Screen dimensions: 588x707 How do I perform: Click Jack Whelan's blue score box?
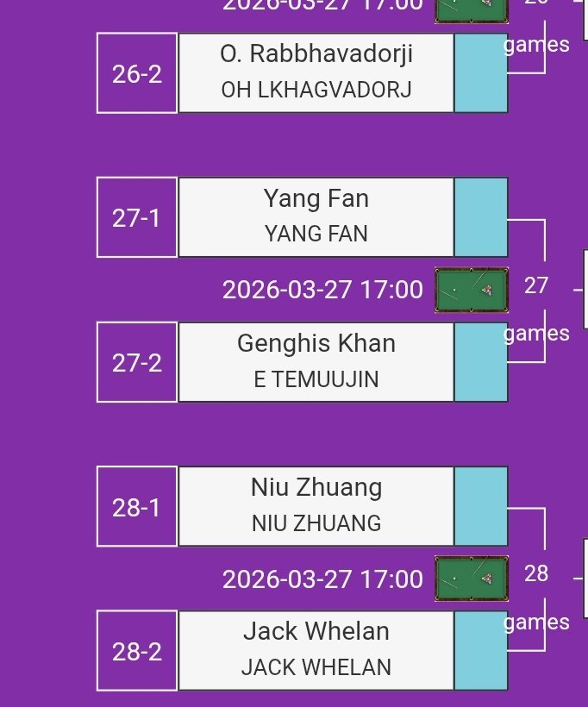(481, 651)
